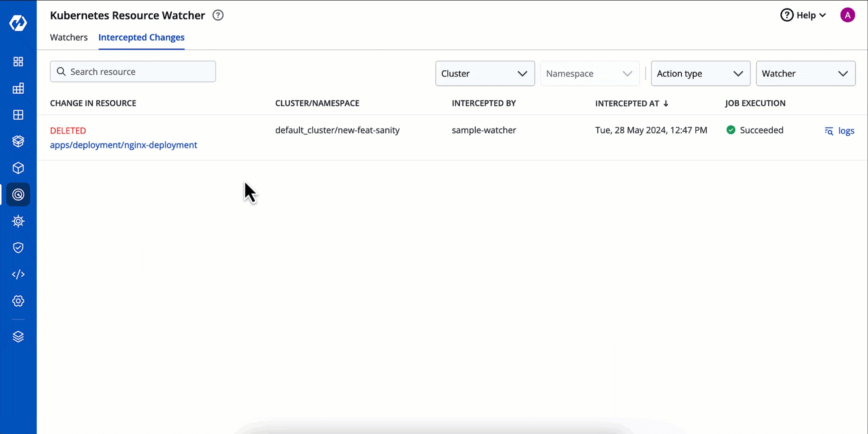Open apps/deployment/nginx-deployment resource link
Image resolution: width=868 pixels, height=434 pixels.
click(123, 145)
